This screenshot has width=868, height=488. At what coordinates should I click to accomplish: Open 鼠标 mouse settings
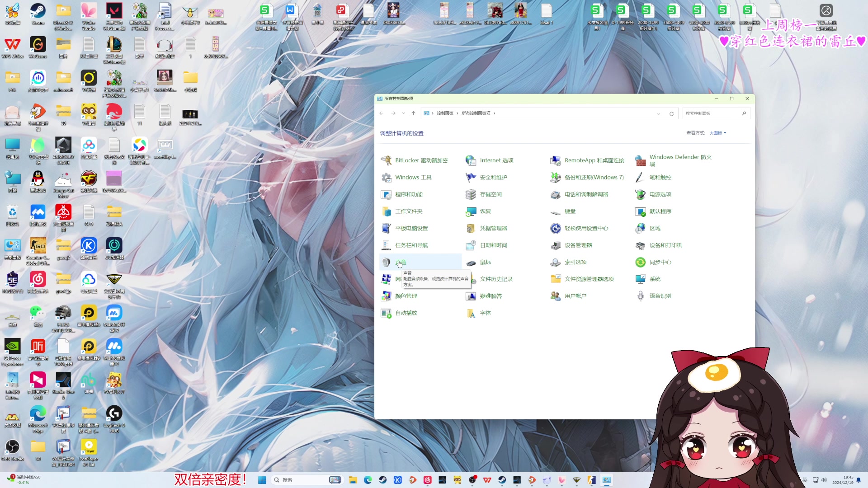pyautogui.click(x=478, y=263)
